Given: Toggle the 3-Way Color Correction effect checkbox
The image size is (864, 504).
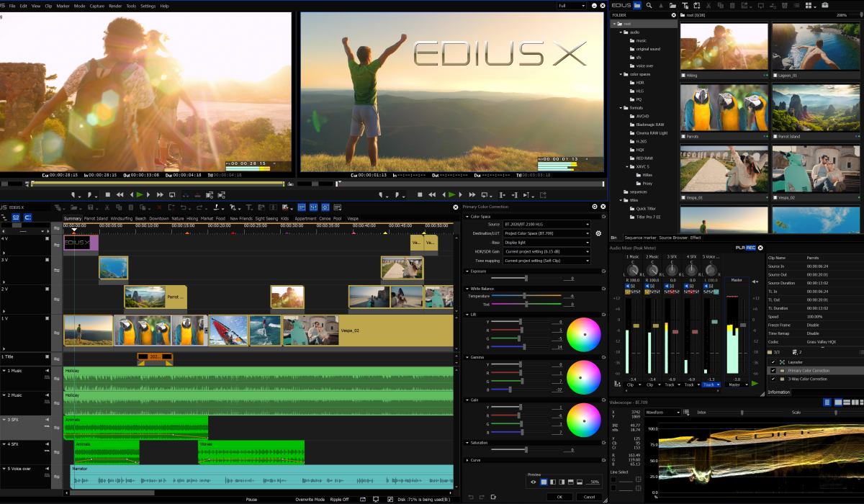Looking at the screenshot, I should click(x=773, y=379).
